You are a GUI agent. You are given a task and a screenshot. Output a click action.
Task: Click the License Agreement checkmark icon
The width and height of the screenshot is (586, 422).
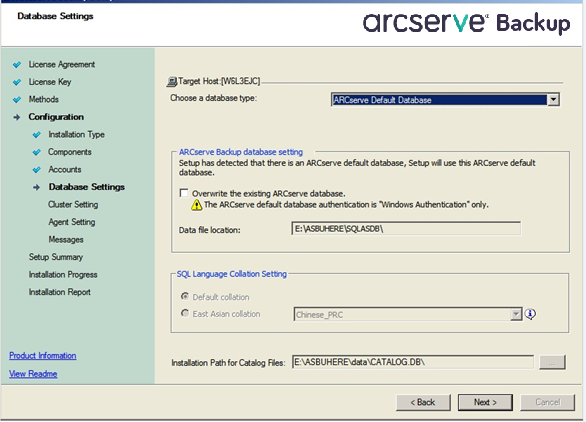click(17, 65)
